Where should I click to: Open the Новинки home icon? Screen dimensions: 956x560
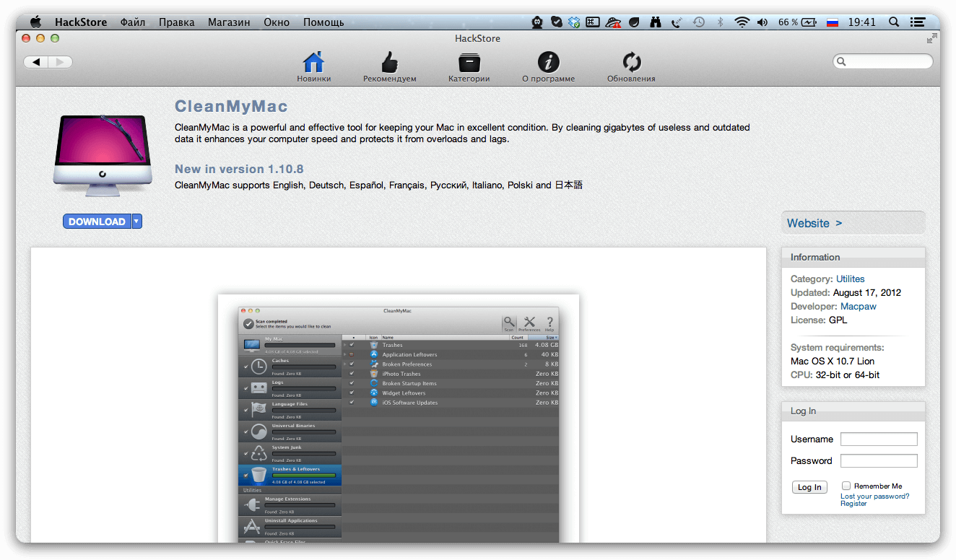[x=313, y=63]
